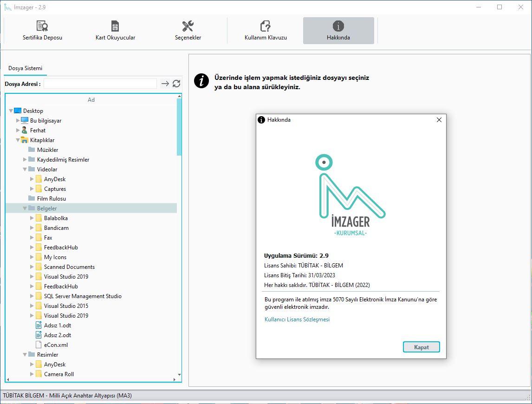Click the tree's scroll right arrow
The image size is (532, 404).
[x=175, y=379]
